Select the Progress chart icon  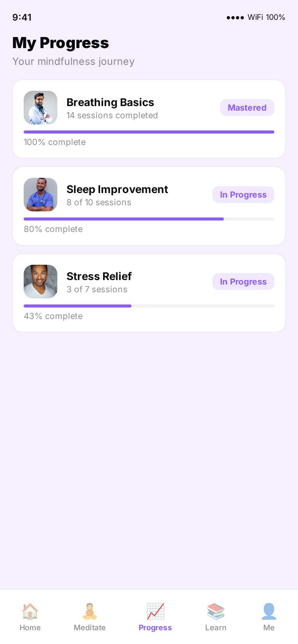[x=155, y=611]
